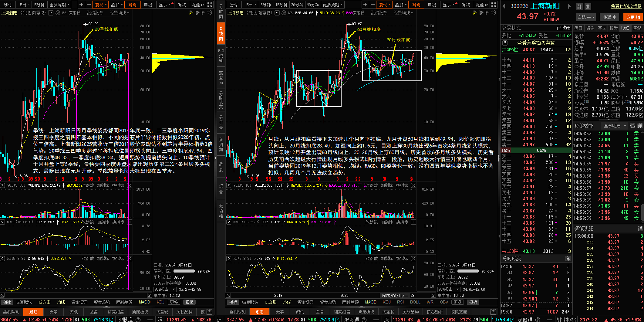Zoom in left chart with plus icon
This screenshot has height=322, width=644.
81,4
